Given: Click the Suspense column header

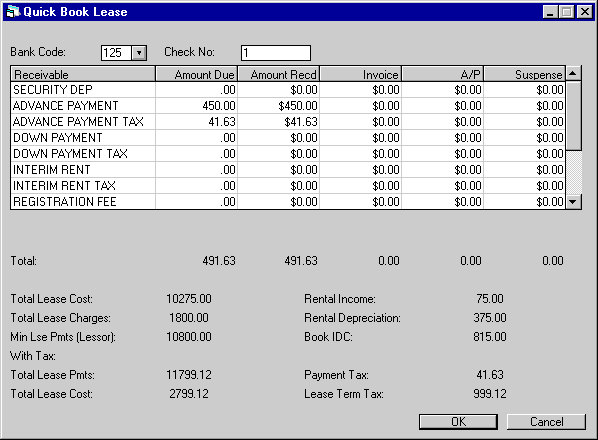Looking at the screenshot, I should [x=525, y=74].
